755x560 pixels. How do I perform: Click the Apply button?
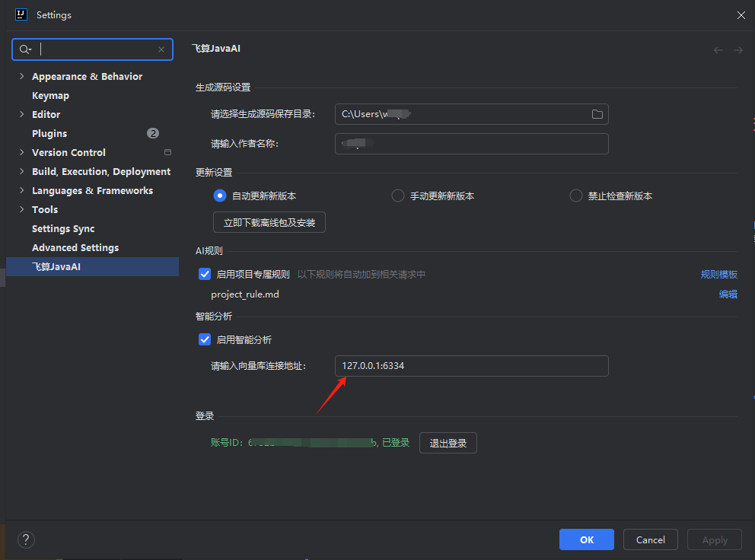(x=715, y=539)
